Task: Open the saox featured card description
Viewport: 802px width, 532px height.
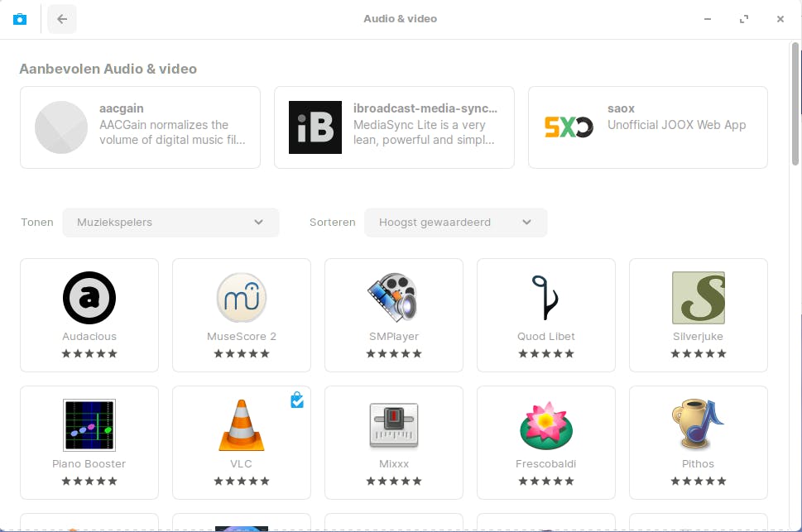Action: click(x=677, y=125)
